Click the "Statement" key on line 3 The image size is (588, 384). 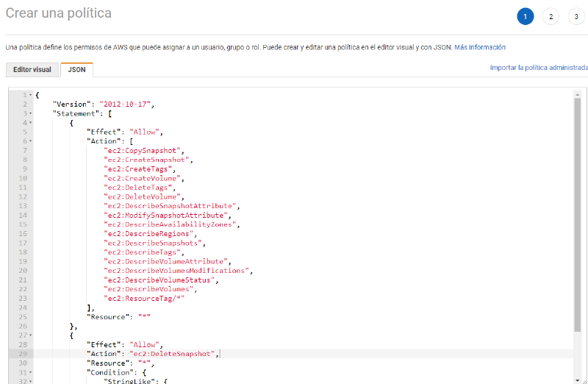[76, 114]
